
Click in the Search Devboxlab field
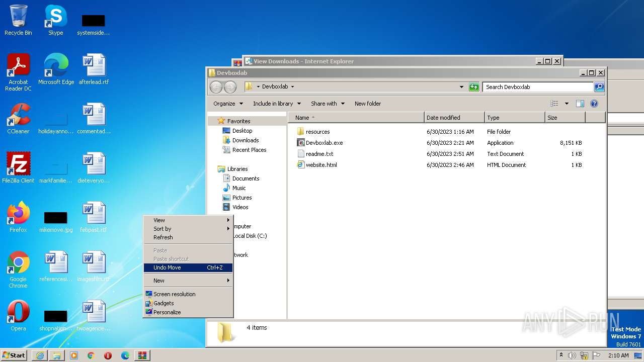537,87
